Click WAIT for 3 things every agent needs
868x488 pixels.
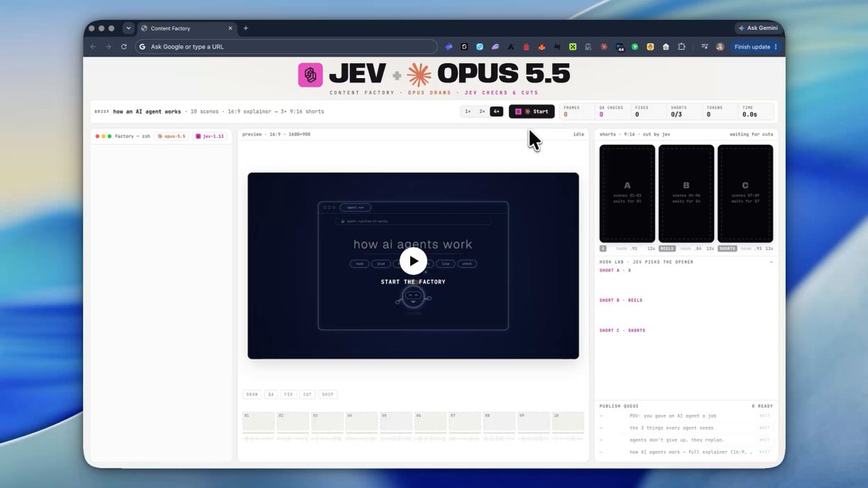click(765, 428)
